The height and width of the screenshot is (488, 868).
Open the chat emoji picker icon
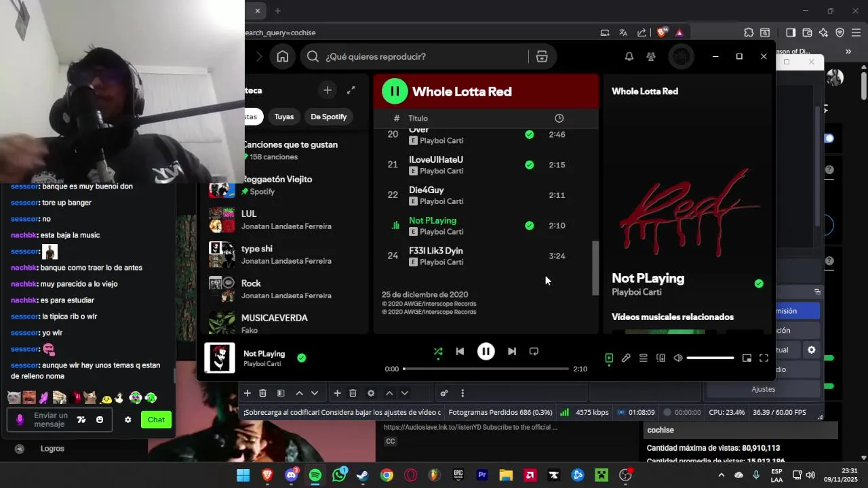coord(100,420)
